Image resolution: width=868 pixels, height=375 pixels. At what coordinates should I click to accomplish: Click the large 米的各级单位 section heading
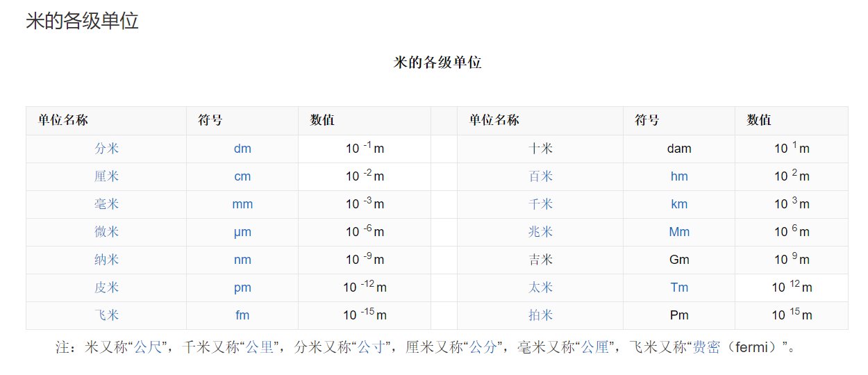82,21
